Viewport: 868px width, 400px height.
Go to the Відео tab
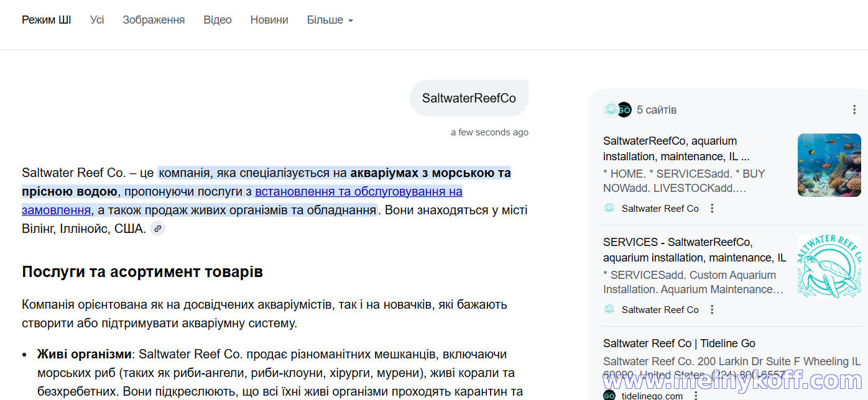pos(218,20)
